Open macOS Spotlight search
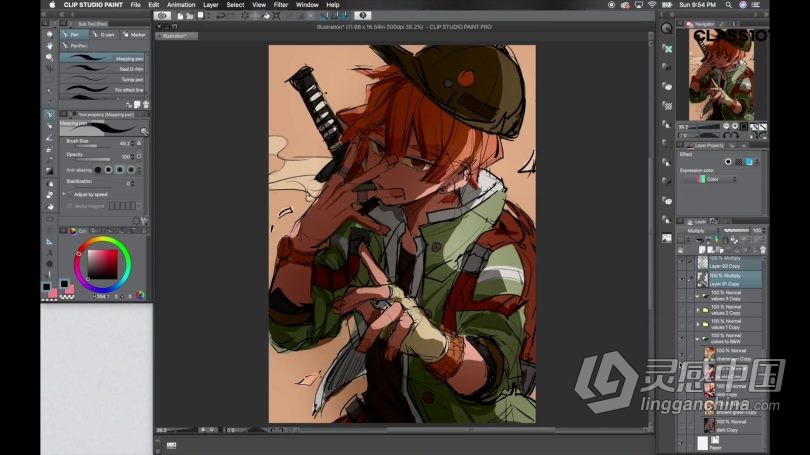810x455 pixels. pyautogui.click(x=728, y=5)
